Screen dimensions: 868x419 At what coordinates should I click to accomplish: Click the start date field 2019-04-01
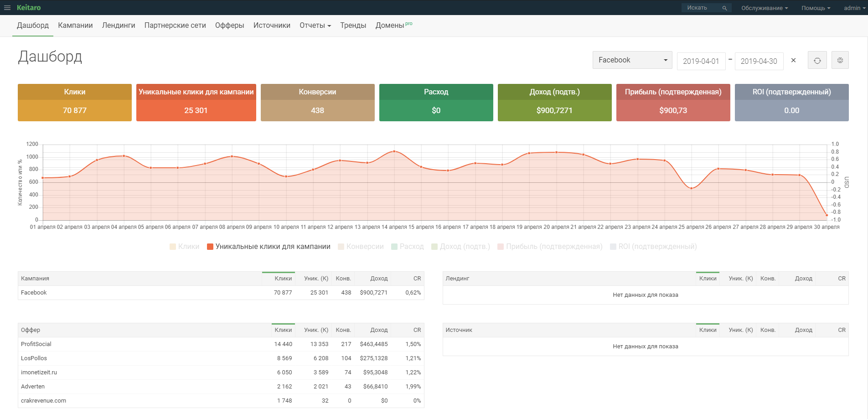click(701, 61)
